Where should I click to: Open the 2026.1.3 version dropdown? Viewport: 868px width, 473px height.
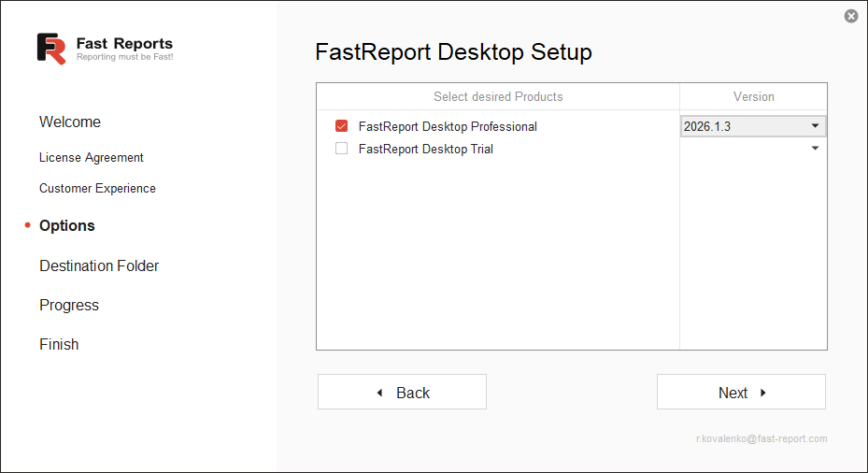coord(815,126)
